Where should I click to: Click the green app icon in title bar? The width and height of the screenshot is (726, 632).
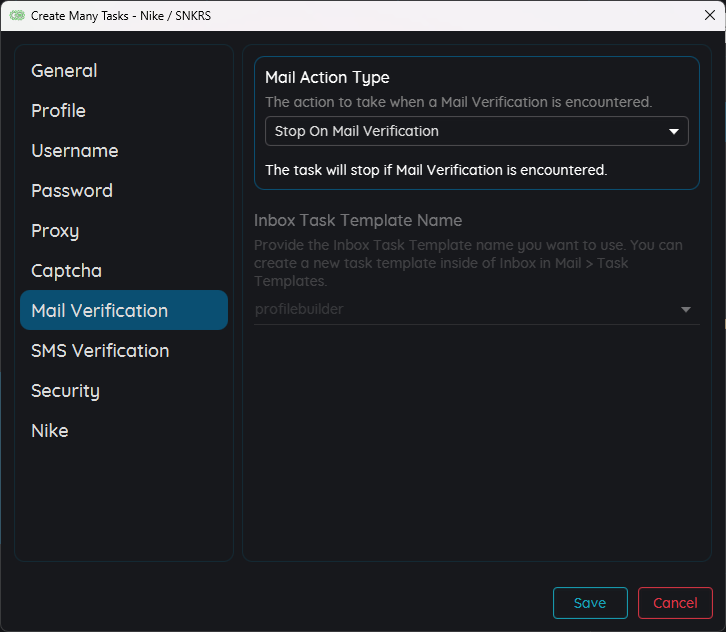point(17,16)
